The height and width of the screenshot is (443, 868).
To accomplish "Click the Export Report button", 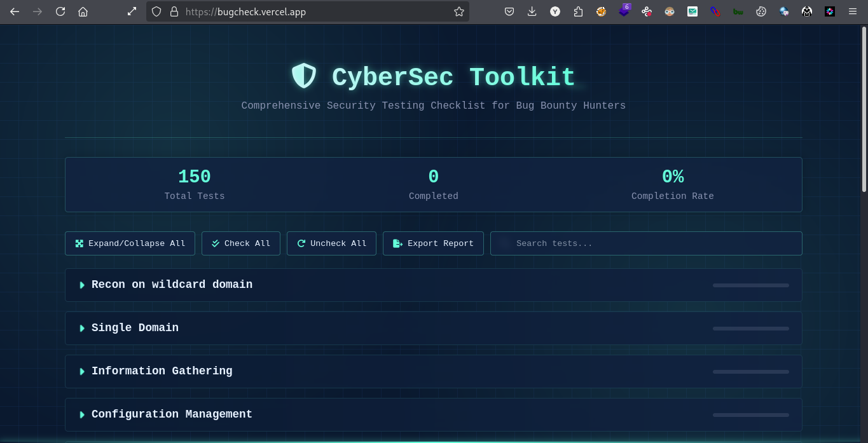I will point(433,243).
